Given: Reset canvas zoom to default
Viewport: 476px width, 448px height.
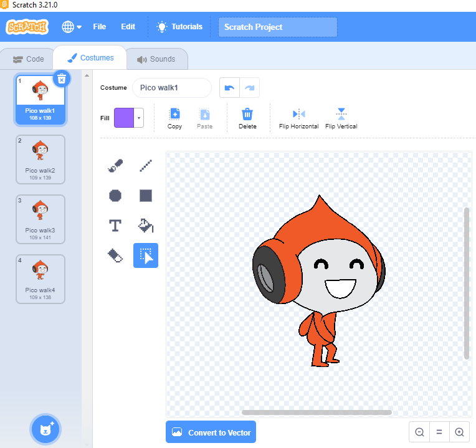Looking at the screenshot, I should coord(439,432).
